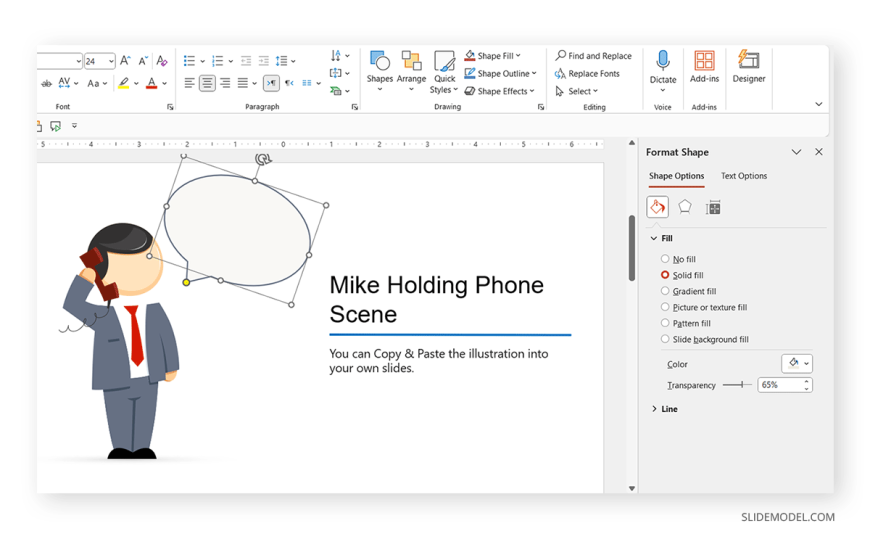The image size is (870, 539).
Task: Launch the Designer pane
Action: click(x=748, y=67)
